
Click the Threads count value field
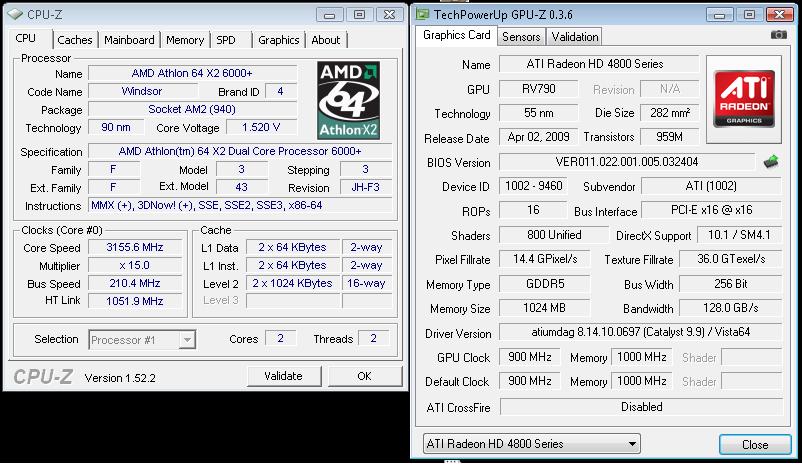[373, 339]
